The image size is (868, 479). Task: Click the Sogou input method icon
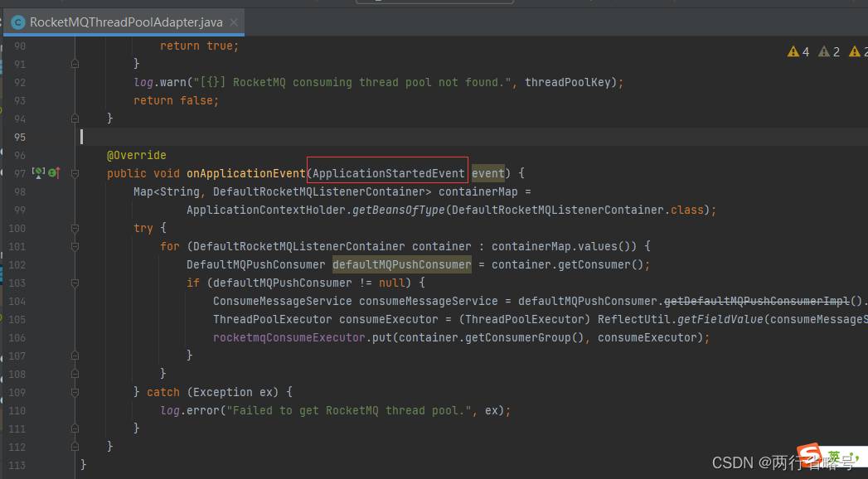[x=810, y=455]
